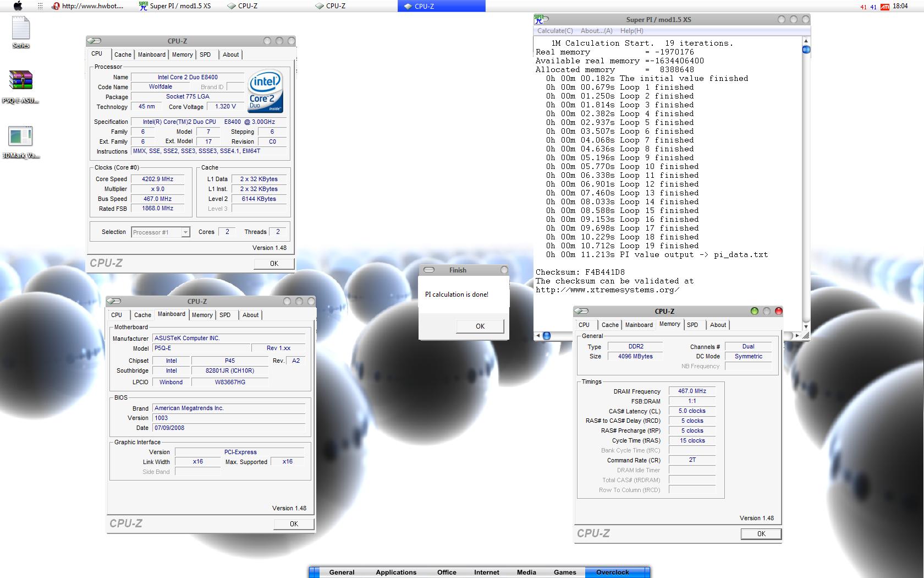Confirm OK in PI calculation done dialog
This screenshot has height=578, width=924.
tap(480, 326)
